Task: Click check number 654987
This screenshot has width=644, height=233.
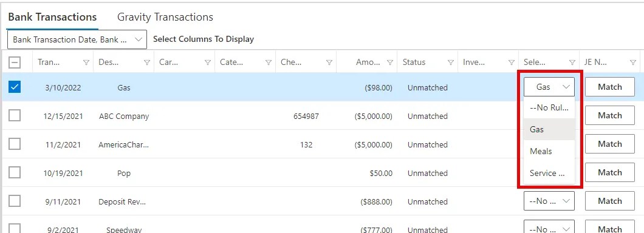Action: 306,116
